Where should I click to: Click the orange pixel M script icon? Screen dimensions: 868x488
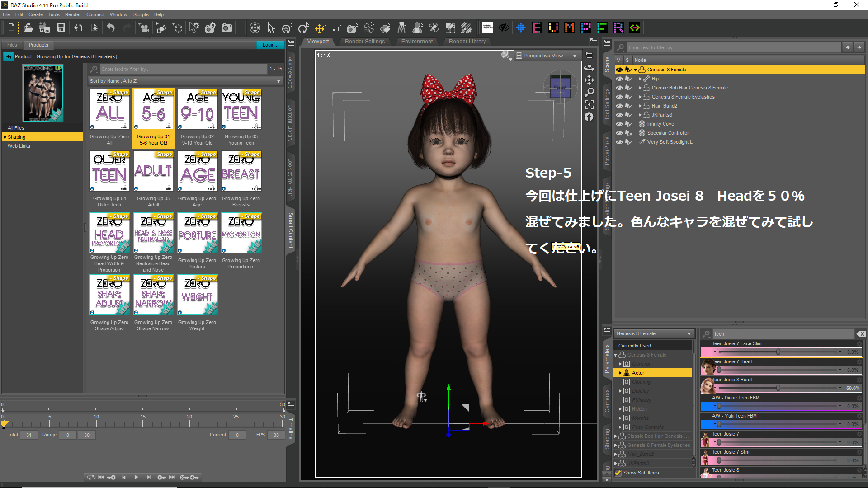(x=570, y=28)
